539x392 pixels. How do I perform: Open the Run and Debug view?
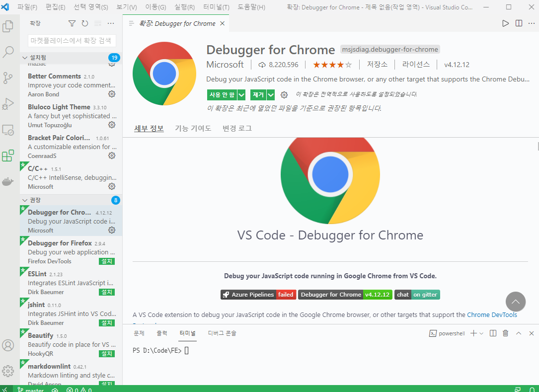(x=8, y=104)
